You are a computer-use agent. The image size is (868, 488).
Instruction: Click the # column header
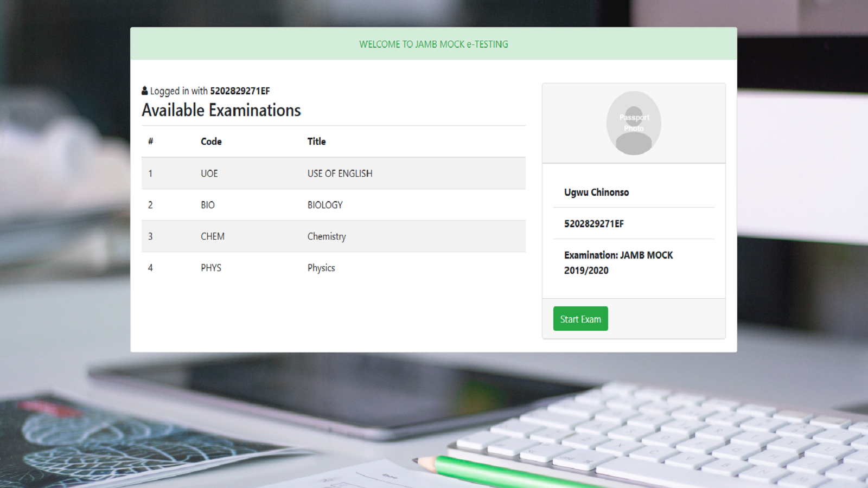[150, 142]
